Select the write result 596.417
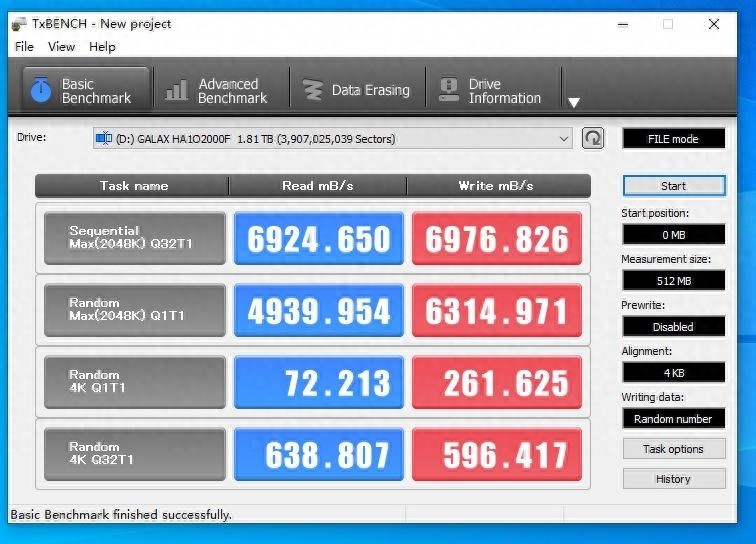The height and width of the screenshot is (544, 756). 497,454
